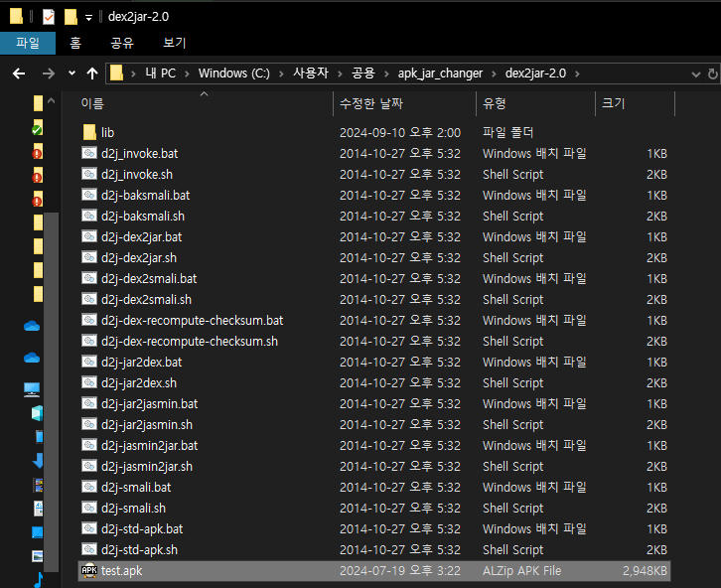The height and width of the screenshot is (588, 721).
Task: Click 파일 폴더 type cell of lib
Action: tap(508, 132)
